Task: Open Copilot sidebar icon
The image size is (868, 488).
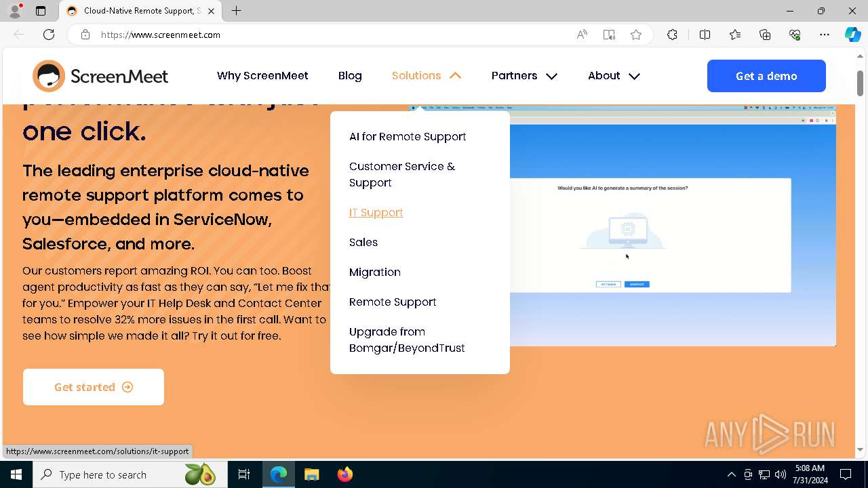Action: [x=852, y=35]
